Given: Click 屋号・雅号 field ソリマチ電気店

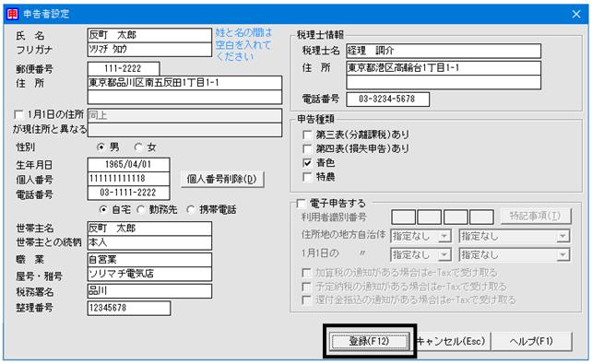Looking at the screenshot, I should tap(149, 274).
